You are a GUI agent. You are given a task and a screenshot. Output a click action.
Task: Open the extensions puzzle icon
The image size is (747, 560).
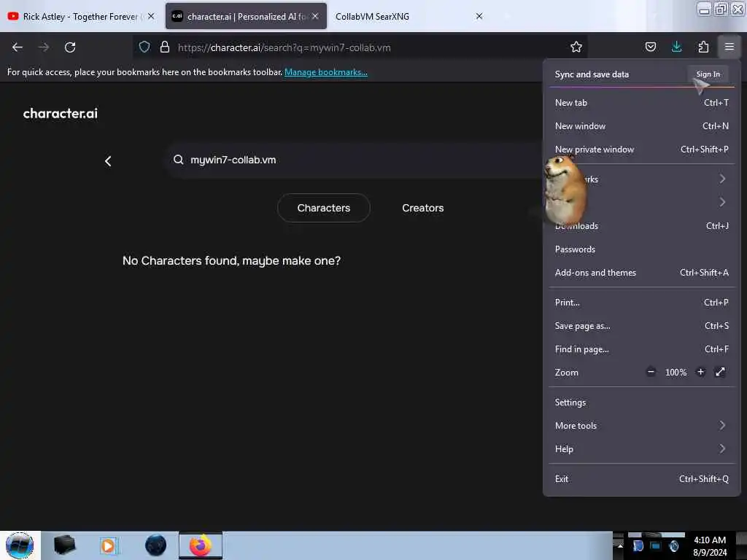tap(703, 47)
